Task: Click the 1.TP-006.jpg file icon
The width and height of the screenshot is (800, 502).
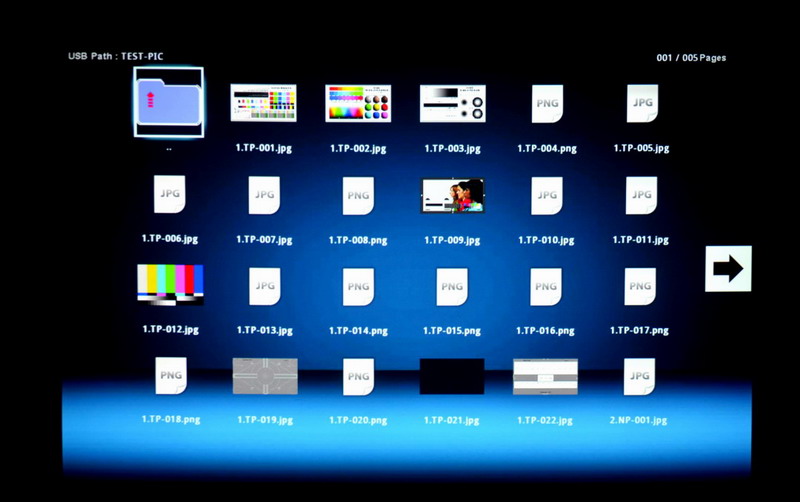Action: coord(169,194)
